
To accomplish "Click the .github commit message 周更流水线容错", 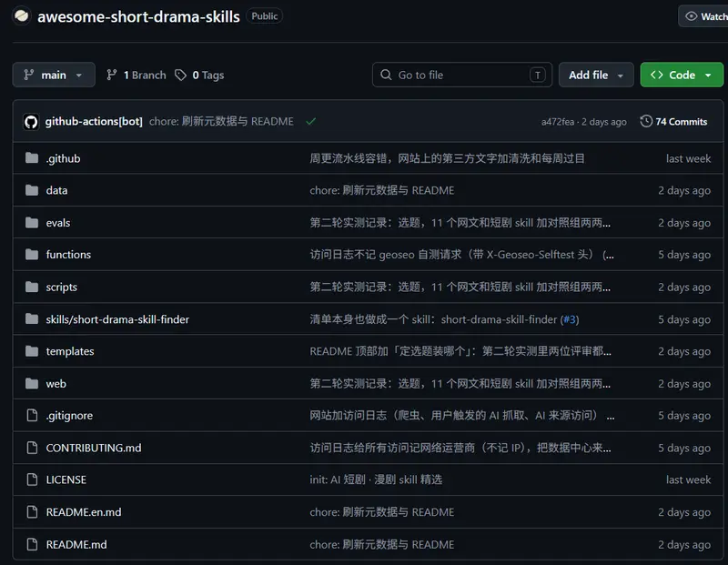I will pyautogui.click(x=447, y=158).
